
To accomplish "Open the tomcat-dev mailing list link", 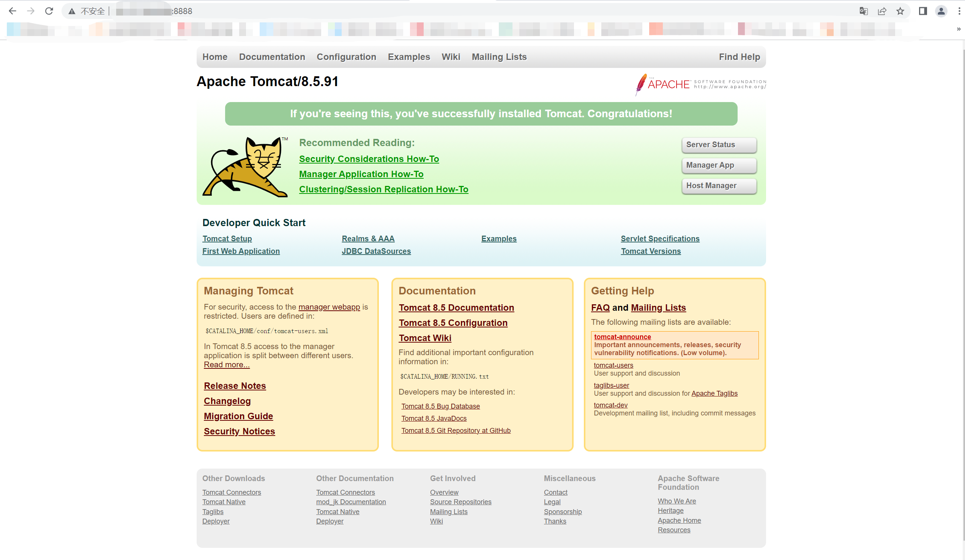I will pyautogui.click(x=610, y=404).
